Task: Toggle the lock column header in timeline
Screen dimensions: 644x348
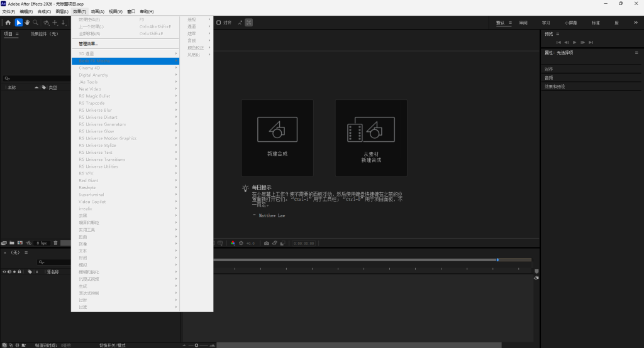Action: (x=19, y=271)
